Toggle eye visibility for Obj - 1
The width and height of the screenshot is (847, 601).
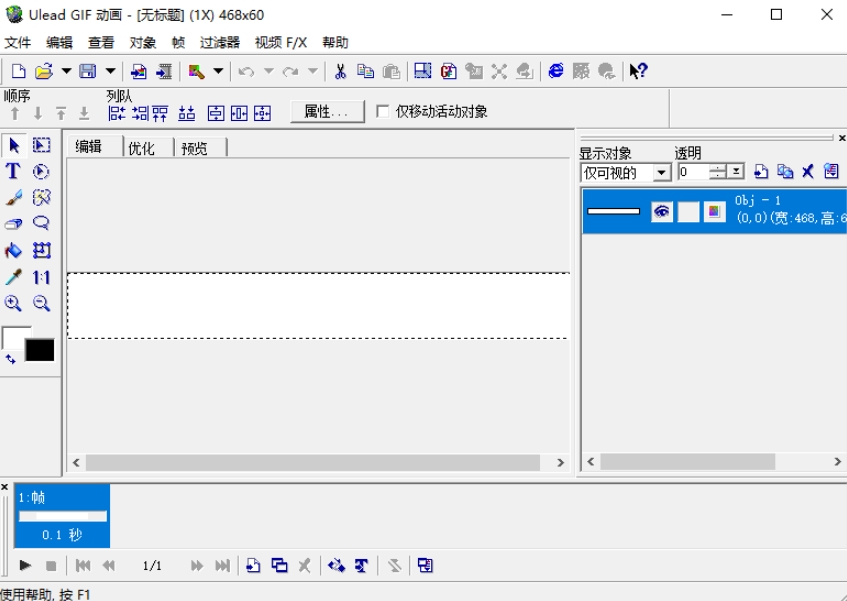click(x=662, y=212)
